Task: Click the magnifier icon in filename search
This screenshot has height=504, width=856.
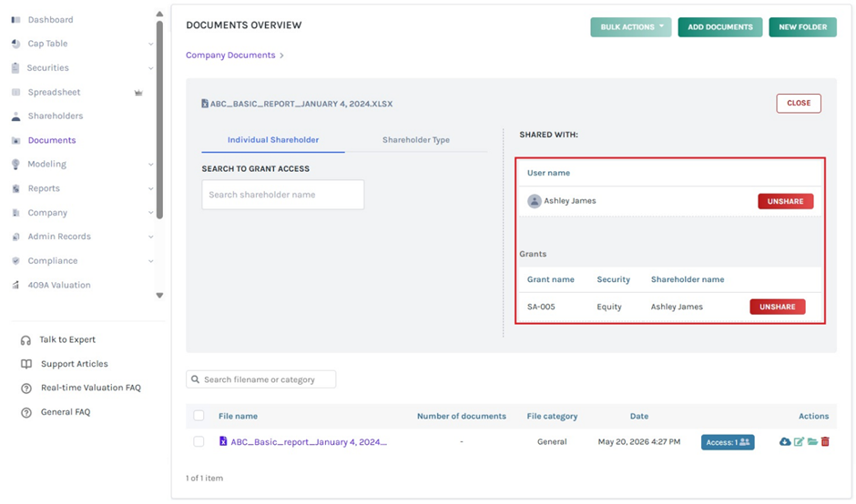Action: [x=195, y=379]
